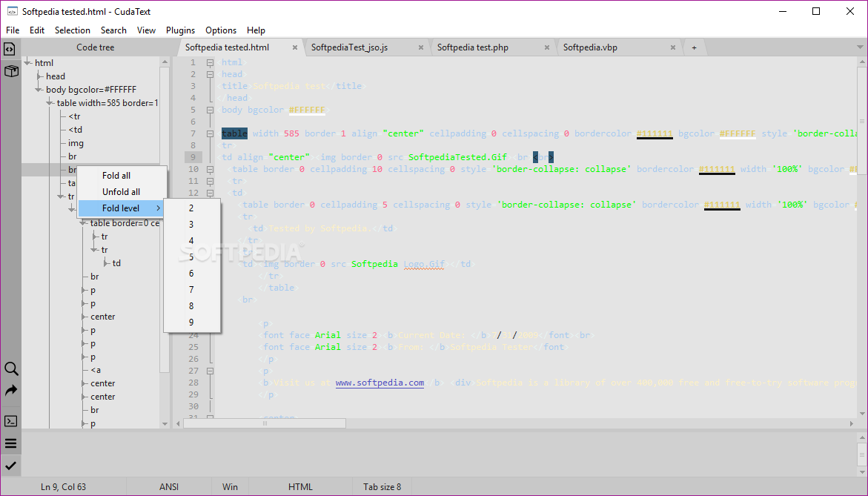The image size is (868, 496).
Task: Change lexer via HTML status field
Action: tap(300, 487)
